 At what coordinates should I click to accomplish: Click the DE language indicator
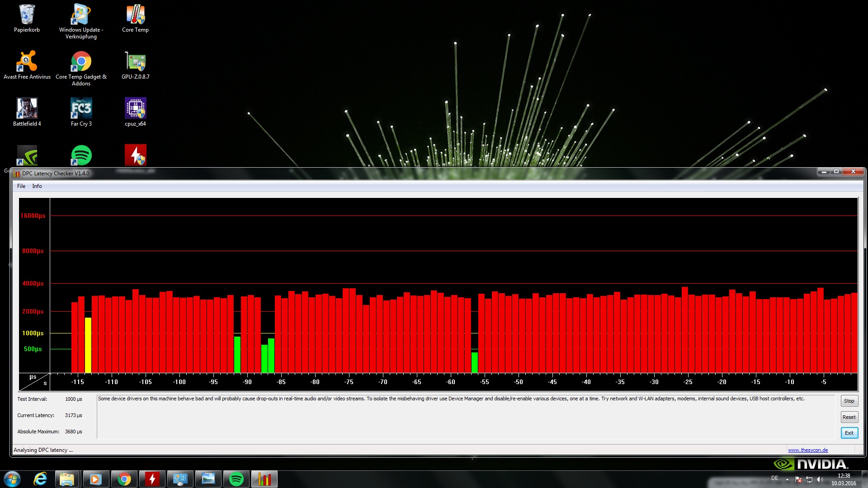pyautogui.click(x=774, y=478)
